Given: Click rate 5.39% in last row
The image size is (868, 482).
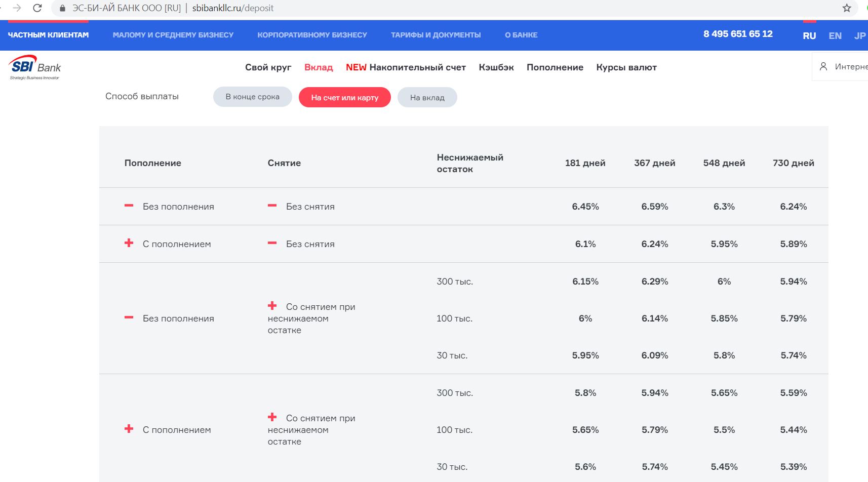Looking at the screenshot, I should [794, 467].
